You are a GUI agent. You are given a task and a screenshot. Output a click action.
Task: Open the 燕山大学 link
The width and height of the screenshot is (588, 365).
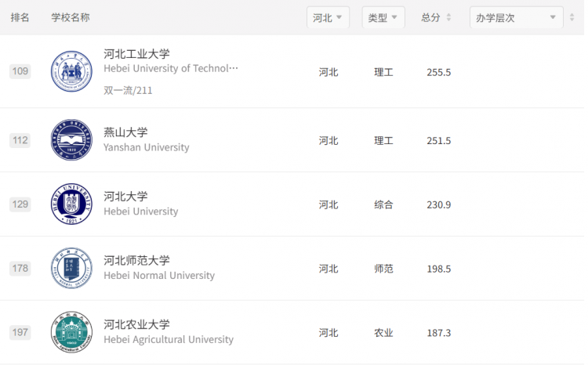coord(125,132)
